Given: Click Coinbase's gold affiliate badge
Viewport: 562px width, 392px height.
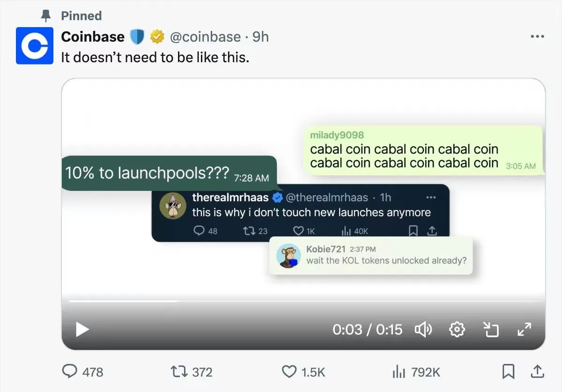Looking at the screenshot, I should pos(157,36).
